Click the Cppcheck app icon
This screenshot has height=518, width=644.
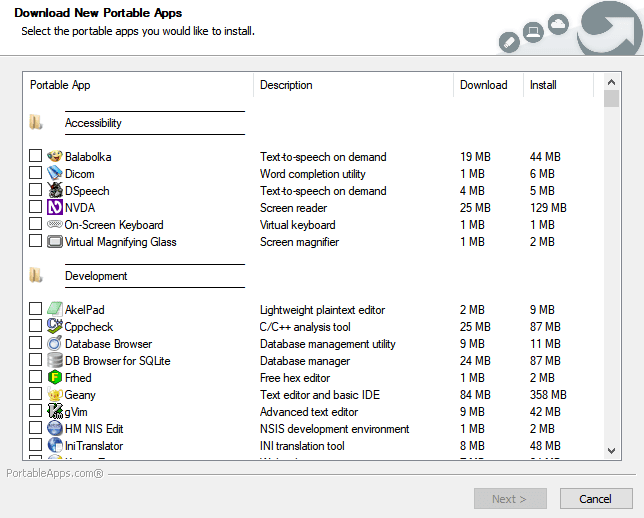[x=55, y=327]
